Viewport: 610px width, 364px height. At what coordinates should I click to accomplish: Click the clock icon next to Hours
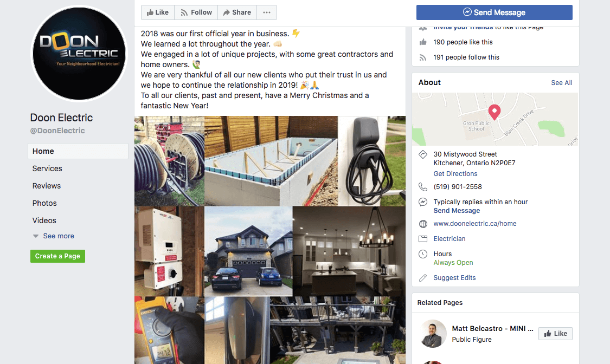423,254
